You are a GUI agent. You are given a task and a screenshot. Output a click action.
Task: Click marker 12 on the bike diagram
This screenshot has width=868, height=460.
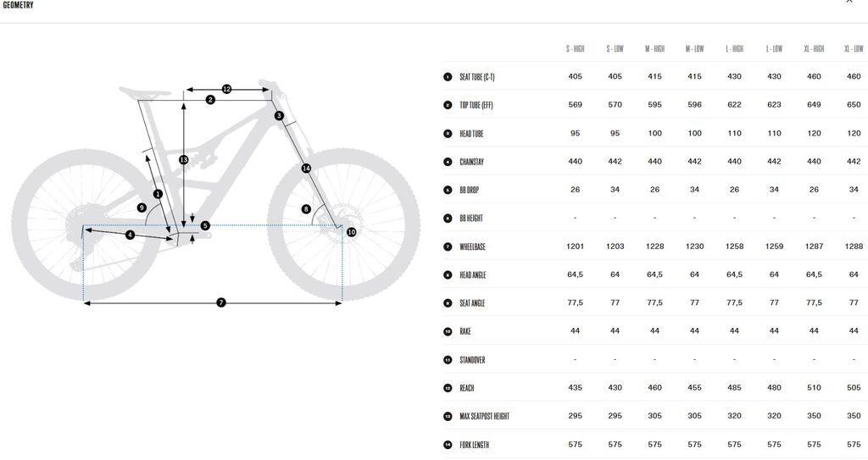coord(226,88)
